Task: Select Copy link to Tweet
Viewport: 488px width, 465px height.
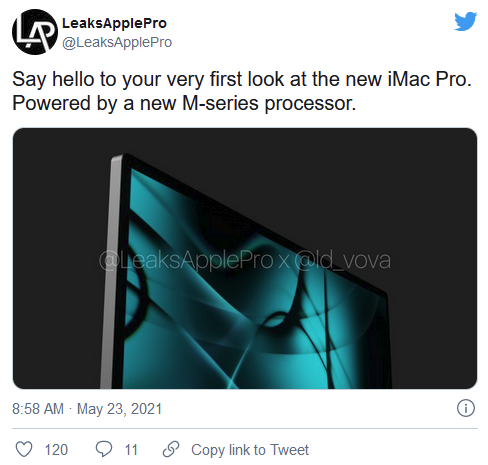Action: tap(250, 450)
